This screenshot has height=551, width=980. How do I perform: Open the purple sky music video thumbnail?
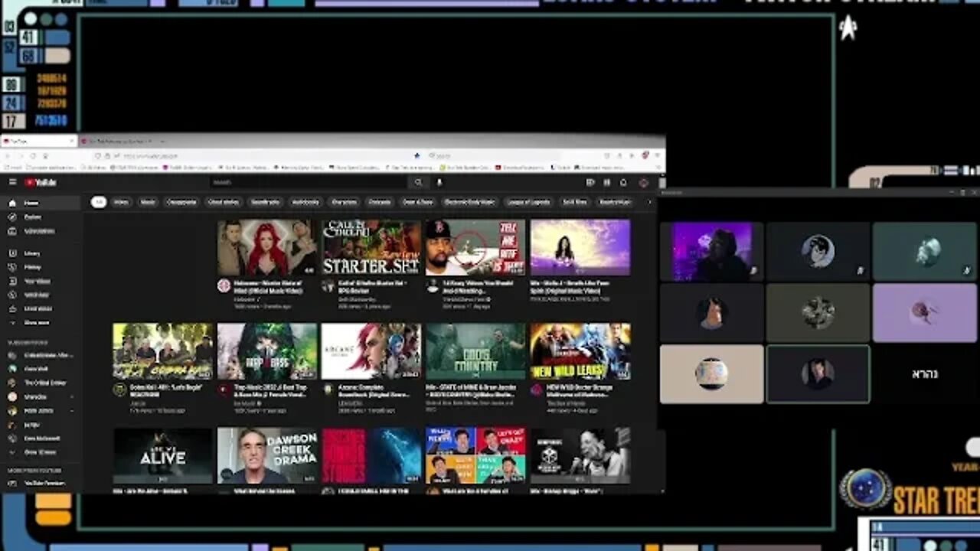pyautogui.click(x=580, y=248)
